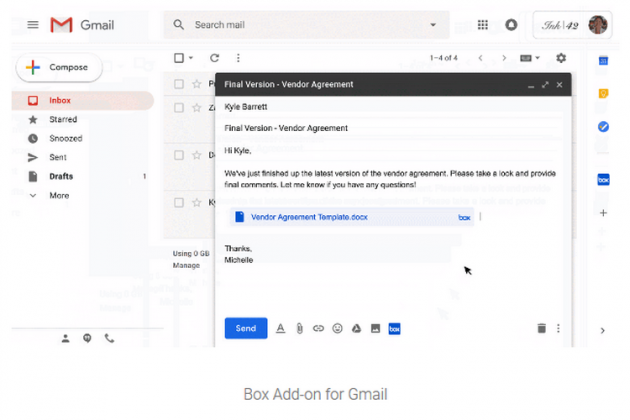Viewport: 630px width, 420px height.
Task: Select the third email row checkbox
Action: [179, 155]
